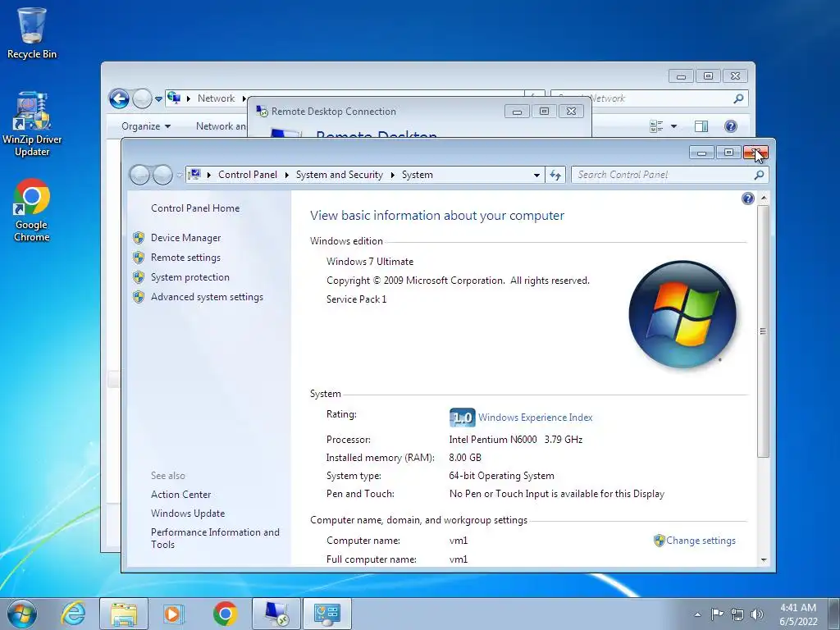Minimize the System window
840x630 pixels.
pyautogui.click(x=701, y=153)
